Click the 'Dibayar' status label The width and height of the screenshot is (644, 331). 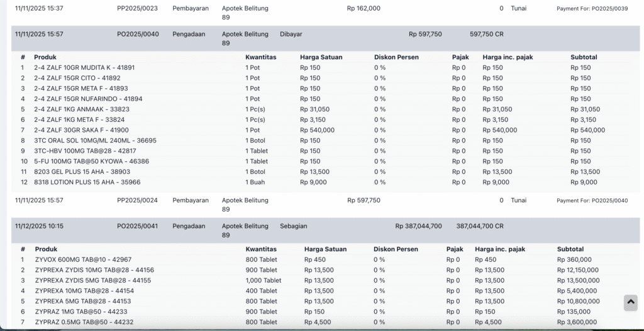coord(291,34)
